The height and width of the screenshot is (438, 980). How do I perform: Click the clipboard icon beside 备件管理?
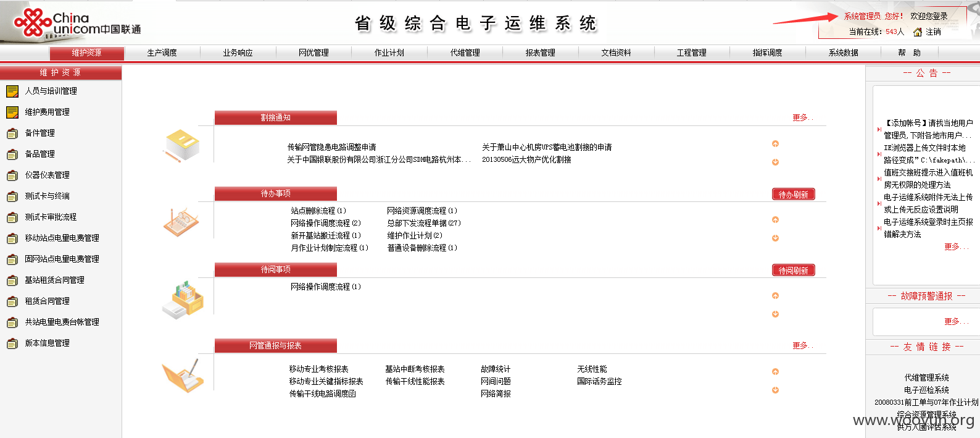pos(12,133)
